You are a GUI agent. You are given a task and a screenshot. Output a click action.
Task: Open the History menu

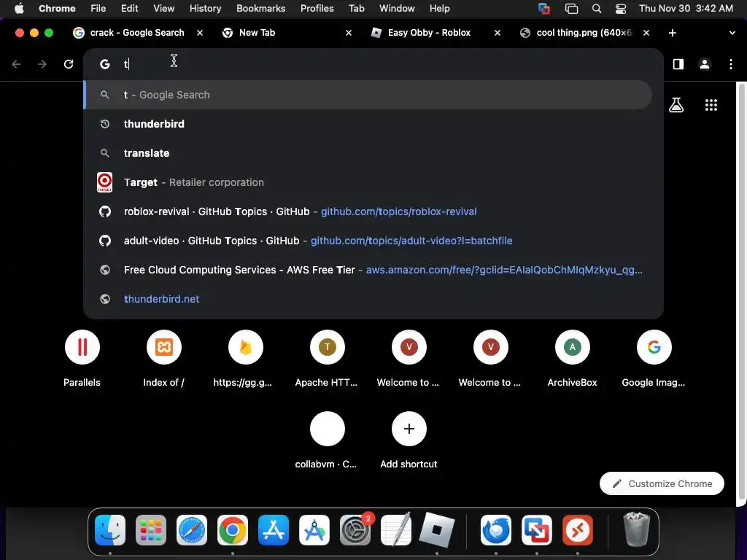[x=205, y=8]
